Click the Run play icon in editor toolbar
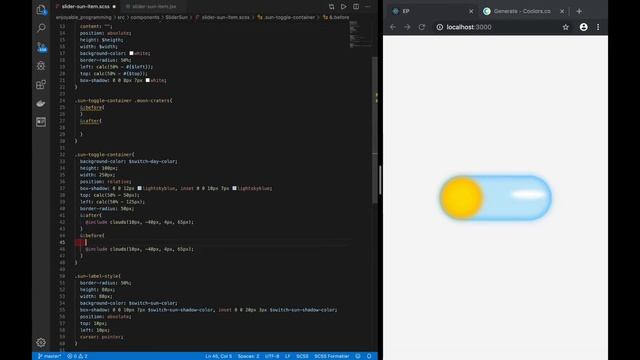The width and height of the screenshot is (640, 360). (344, 7)
